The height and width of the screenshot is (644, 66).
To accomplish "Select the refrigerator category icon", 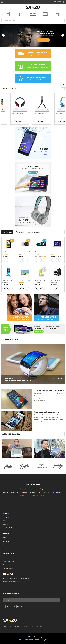I will (x=8, y=14).
